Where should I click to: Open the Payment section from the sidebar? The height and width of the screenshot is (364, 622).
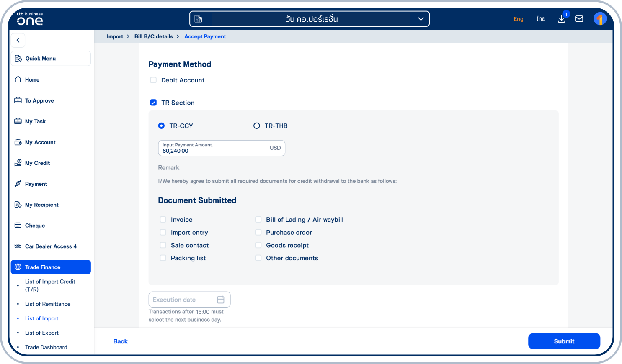click(x=36, y=184)
